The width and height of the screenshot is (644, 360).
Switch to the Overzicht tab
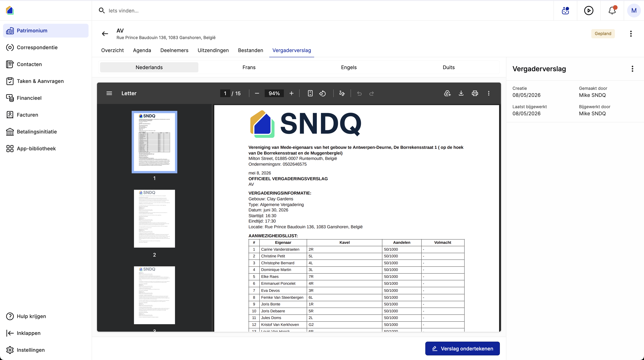click(112, 50)
